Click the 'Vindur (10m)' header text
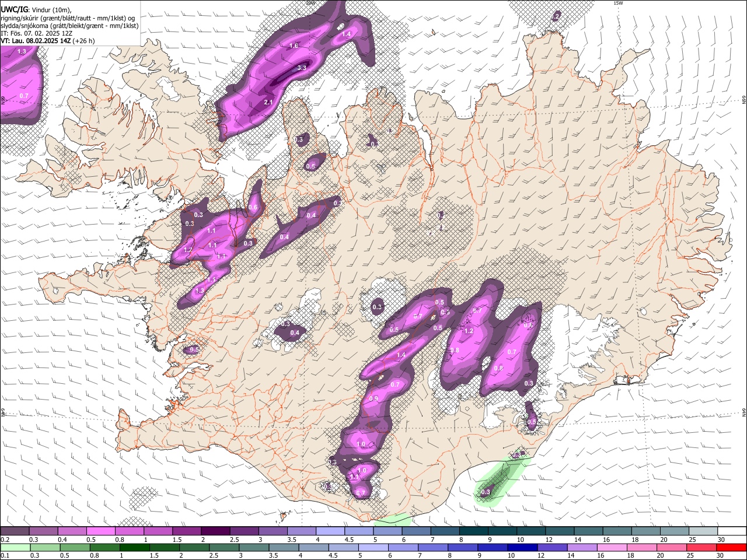This screenshot has height=560, width=747. click(x=50, y=9)
